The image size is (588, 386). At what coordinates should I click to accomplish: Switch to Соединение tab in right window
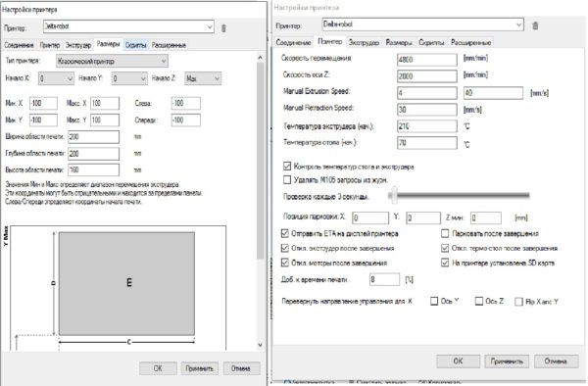293,43
